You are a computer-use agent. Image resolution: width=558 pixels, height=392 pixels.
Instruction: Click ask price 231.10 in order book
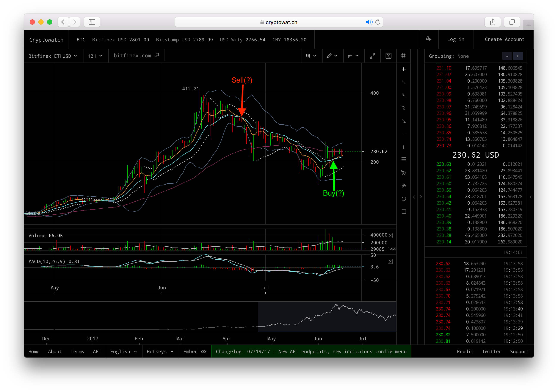pyautogui.click(x=444, y=68)
